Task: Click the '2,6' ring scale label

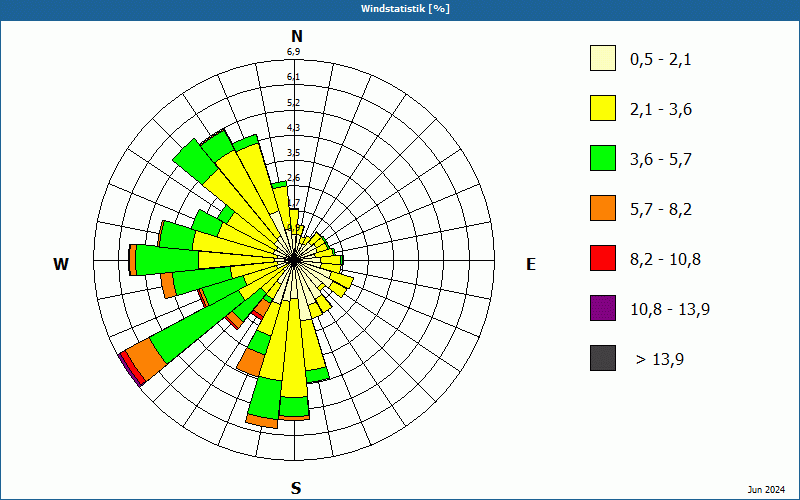Action: coord(293,178)
